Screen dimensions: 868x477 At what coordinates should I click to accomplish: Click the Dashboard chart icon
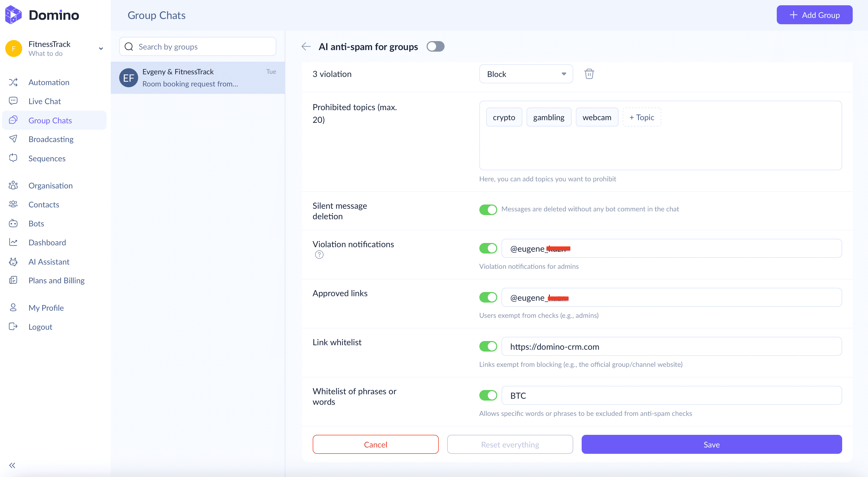click(13, 242)
